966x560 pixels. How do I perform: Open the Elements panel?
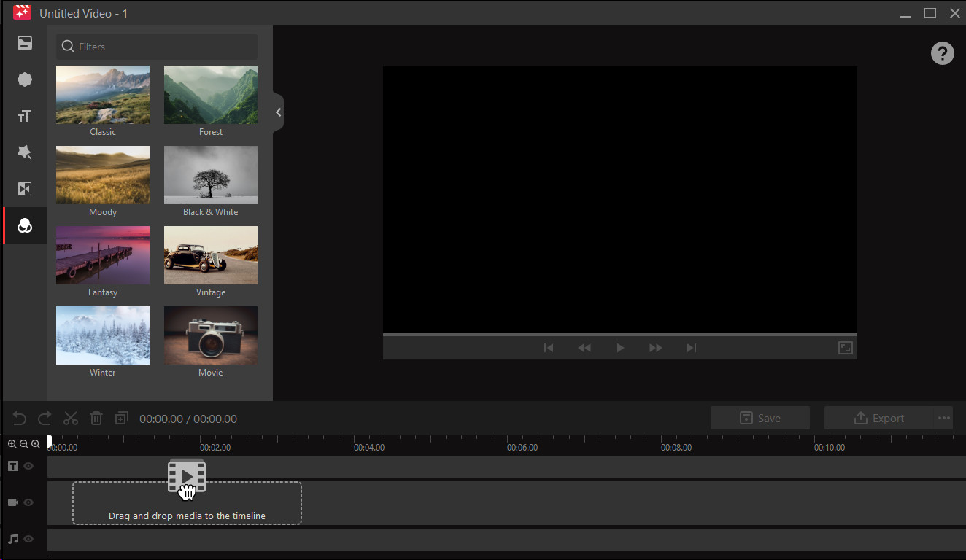(24, 79)
